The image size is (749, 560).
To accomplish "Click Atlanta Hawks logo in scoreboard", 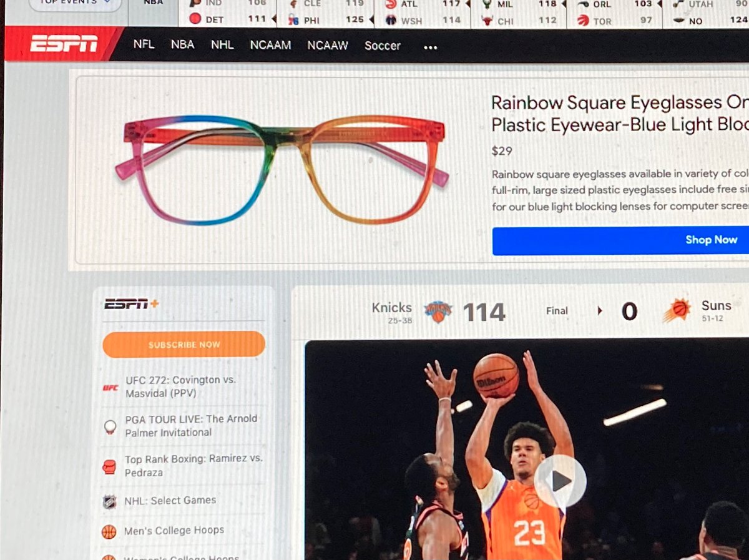I will coord(391,4).
